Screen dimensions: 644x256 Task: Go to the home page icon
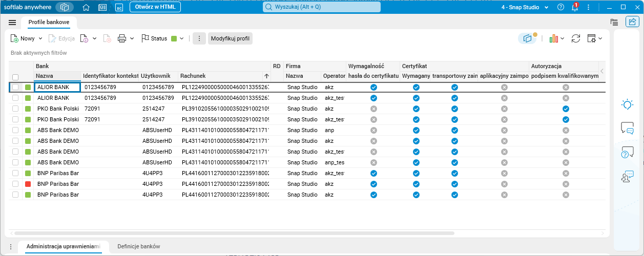click(86, 7)
